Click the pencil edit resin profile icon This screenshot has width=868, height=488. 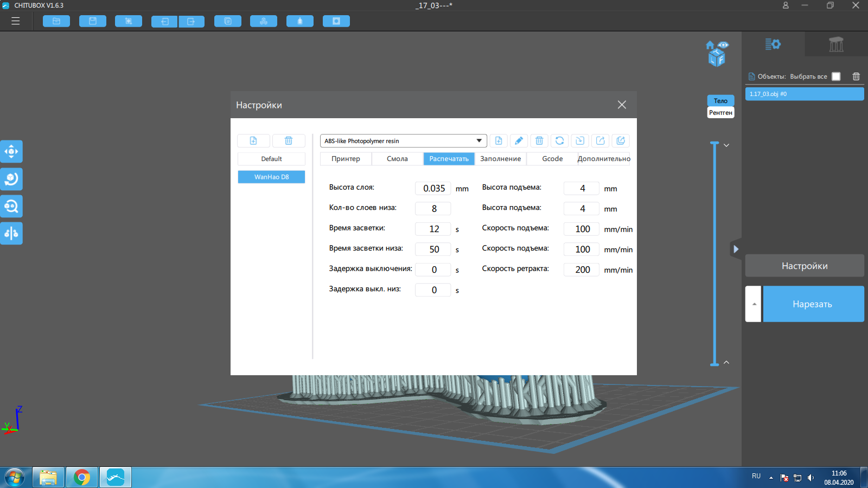pos(519,141)
